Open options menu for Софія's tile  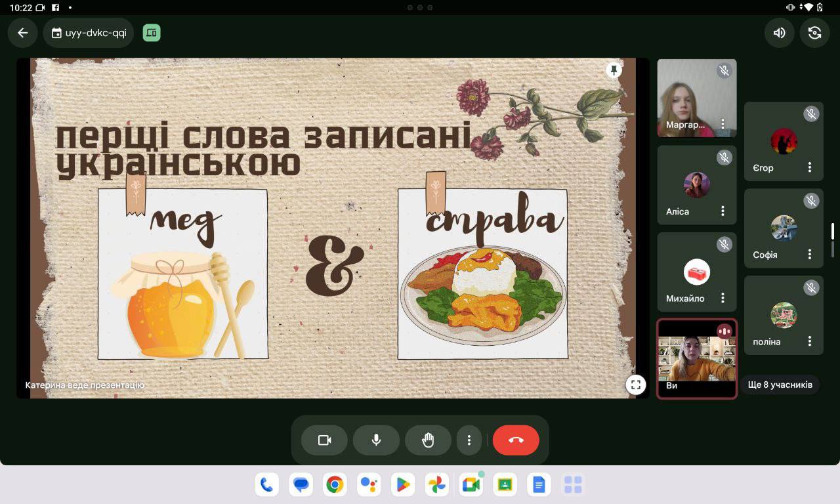pos(810,255)
